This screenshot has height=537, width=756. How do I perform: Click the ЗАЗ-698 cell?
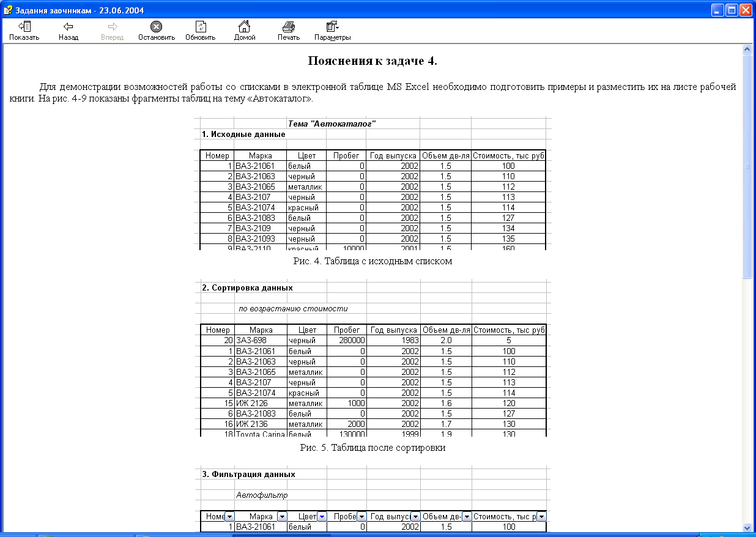[x=260, y=341]
